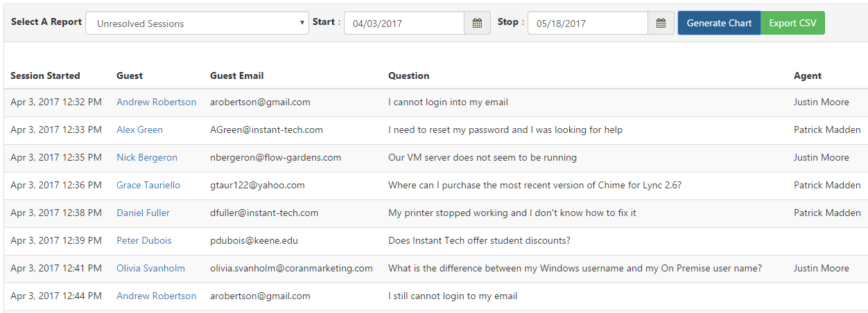The width and height of the screenshot is (868, 313).
Task: Open guest link Grace Tauriello
Action: tap(148, 185)
